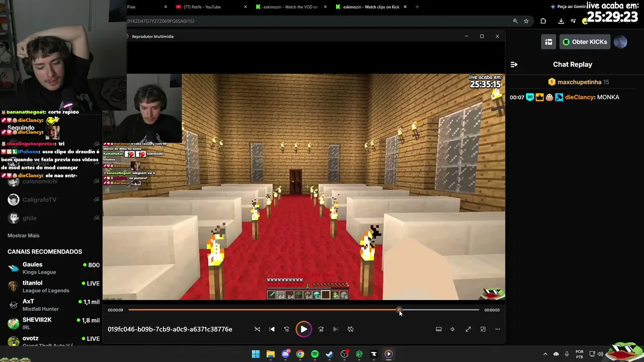Open the browser downloads panel
This screenshot has height=362, width=644.
561,21
